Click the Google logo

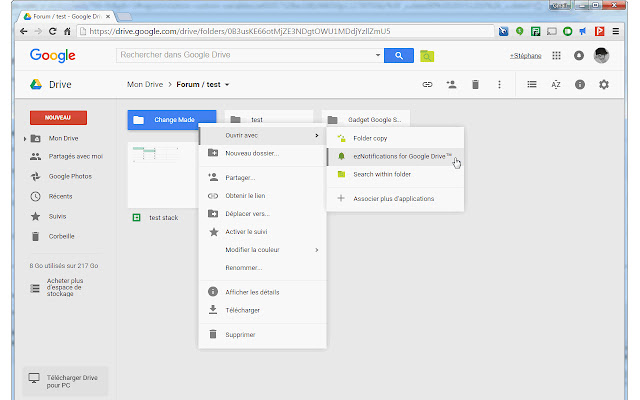point(53,55)
